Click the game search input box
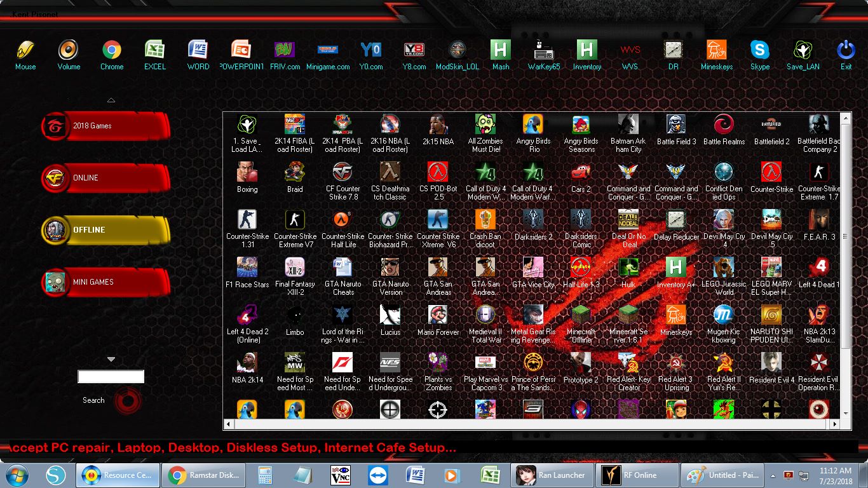The image size is (868, 488). pos(111,377)
